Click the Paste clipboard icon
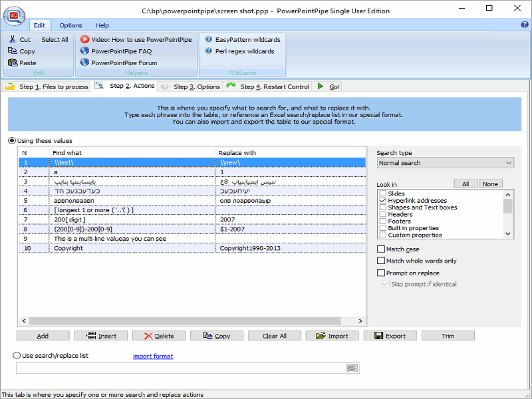This screenshot has width=532, height=399. 12,63
